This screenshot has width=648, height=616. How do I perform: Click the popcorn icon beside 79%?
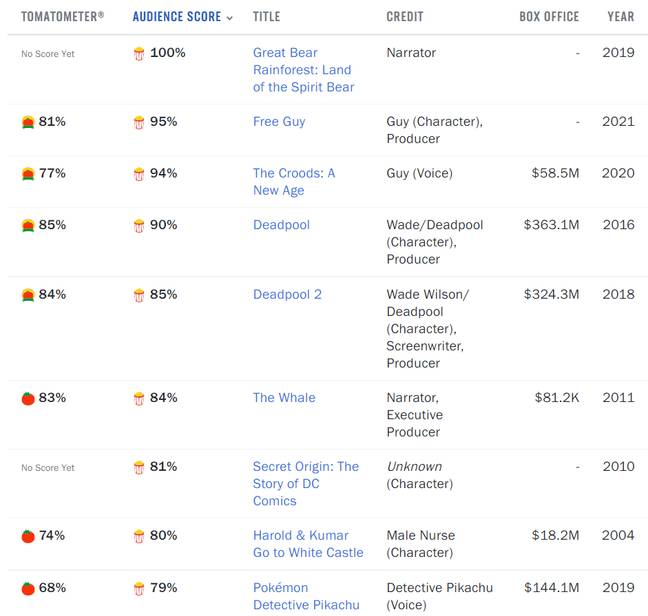pyautogui.click(x=139, y=589)
